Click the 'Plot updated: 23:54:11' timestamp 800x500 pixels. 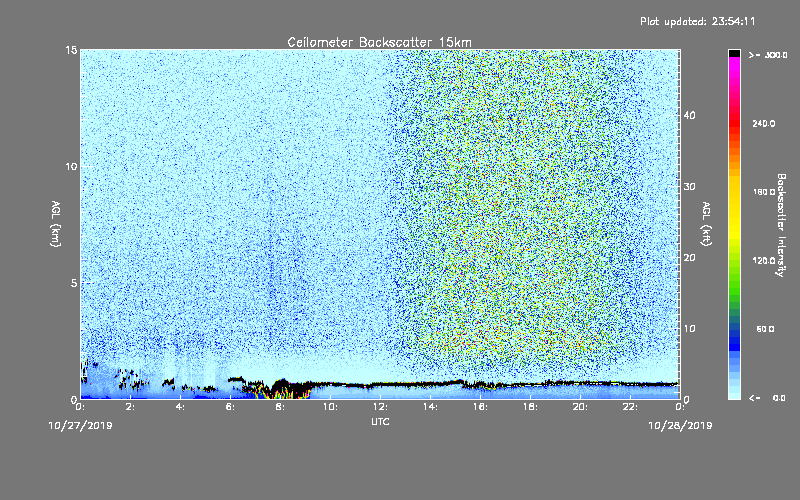pyautogui.click(x=697, y=21)
